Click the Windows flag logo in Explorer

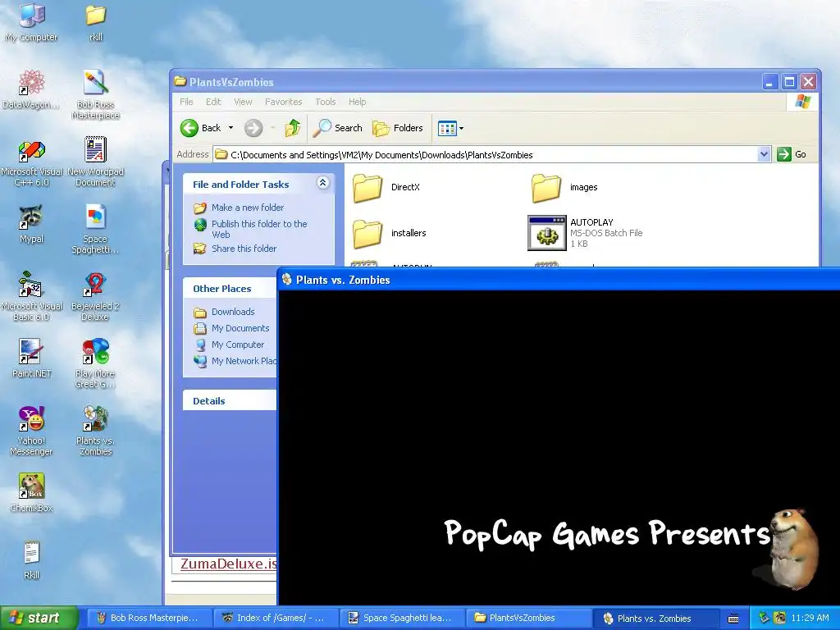click(x=802, y=101)
